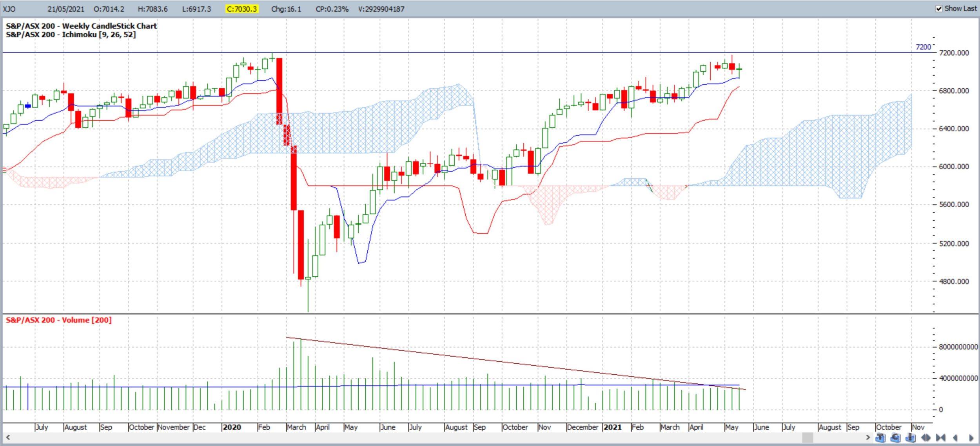Click the blue T chart icon
This screenshot has height=446, width=980.
pyautogui.click(x=881, y=438)
